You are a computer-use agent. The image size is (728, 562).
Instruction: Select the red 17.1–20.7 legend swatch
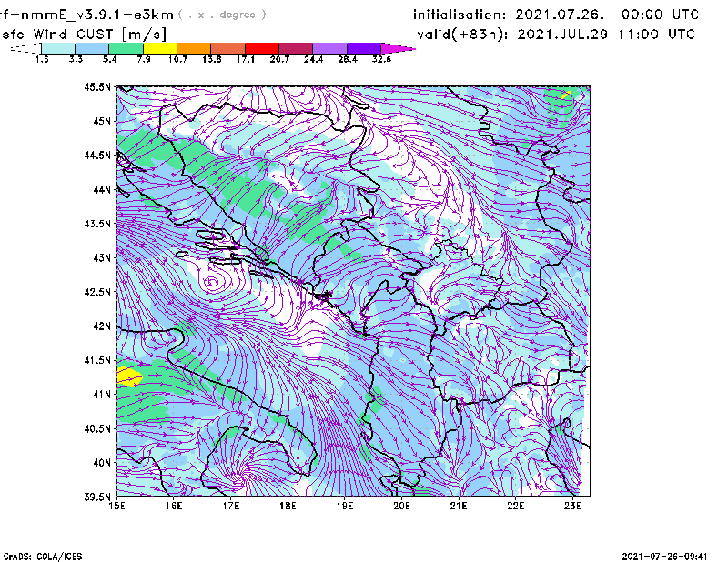pos(261,48)
